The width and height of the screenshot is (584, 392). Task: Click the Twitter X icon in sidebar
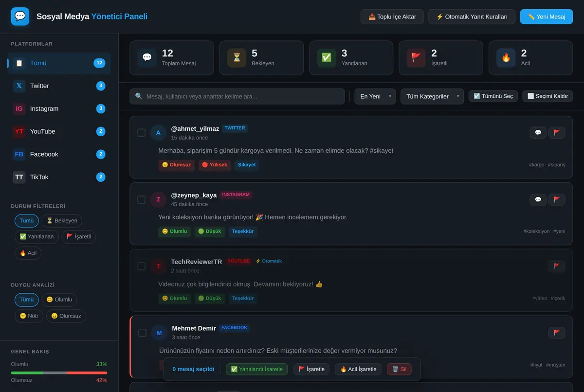click(x=19, y=86)
